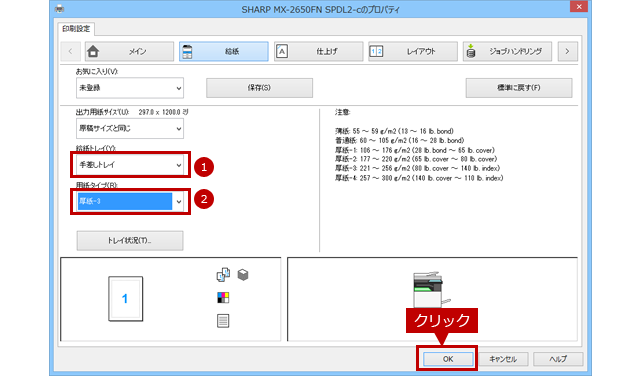Expand the 出力用紙サイズ dropdown
Image resolution: width=640 pixels, height=376 pixels.
130,129
